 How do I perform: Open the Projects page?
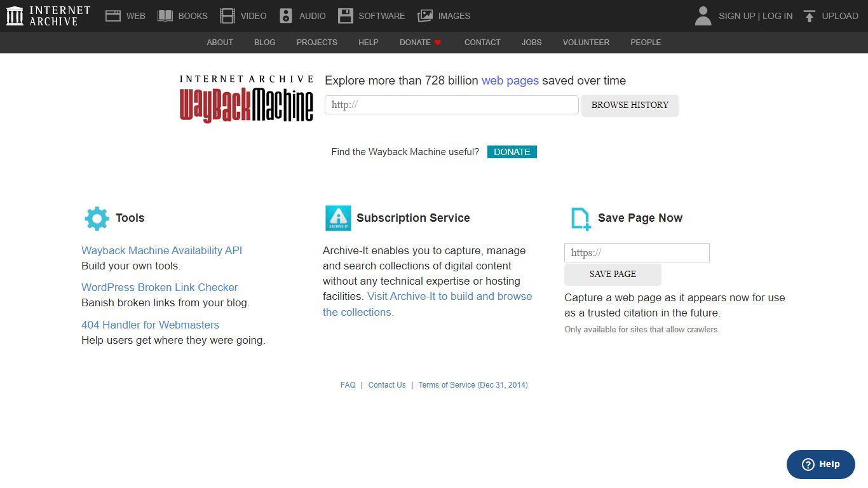tap(317, 43)
